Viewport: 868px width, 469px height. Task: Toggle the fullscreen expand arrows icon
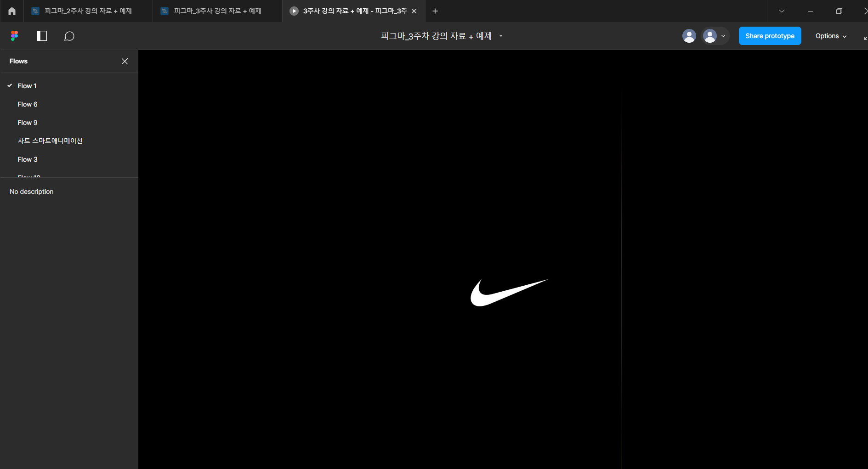865,38
